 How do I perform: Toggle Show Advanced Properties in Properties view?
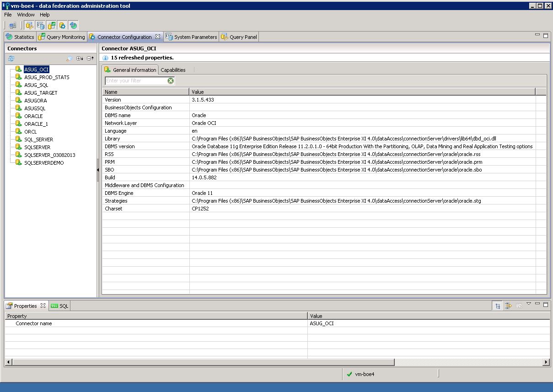(508, 306)
